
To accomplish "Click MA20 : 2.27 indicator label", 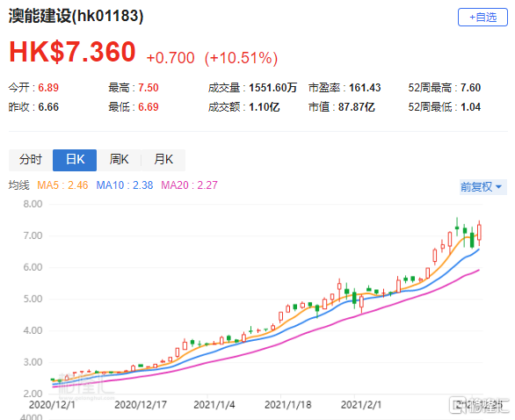I will click(x=189, y=185).
